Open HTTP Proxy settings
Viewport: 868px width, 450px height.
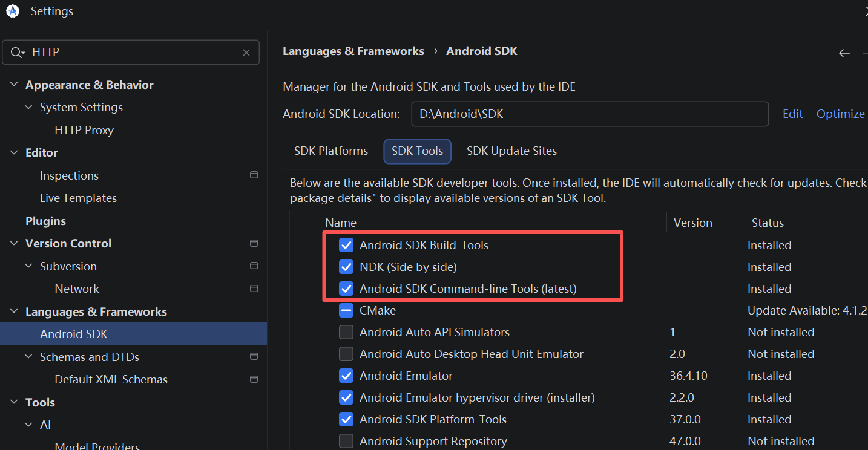click(84, 130)
